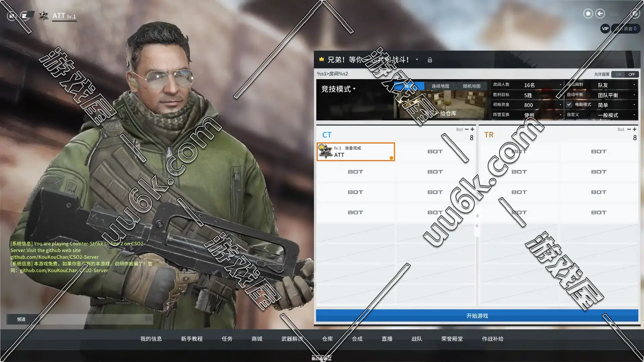This screenshot has width=644, height=362.
Task: Select the ATT player slot in CT
Action: (356, 152)
